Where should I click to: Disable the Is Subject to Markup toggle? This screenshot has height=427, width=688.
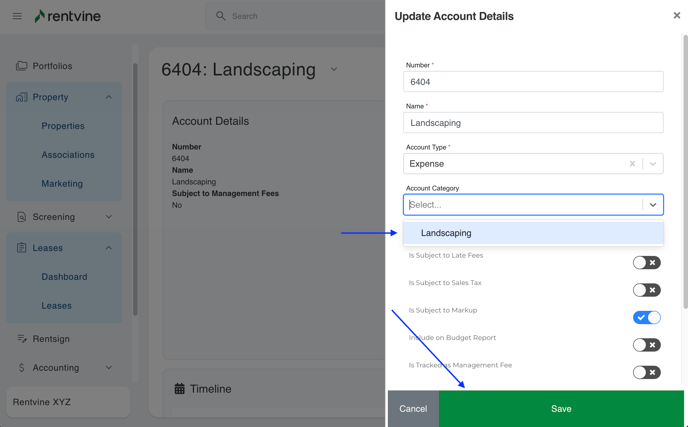coord(646,317)
